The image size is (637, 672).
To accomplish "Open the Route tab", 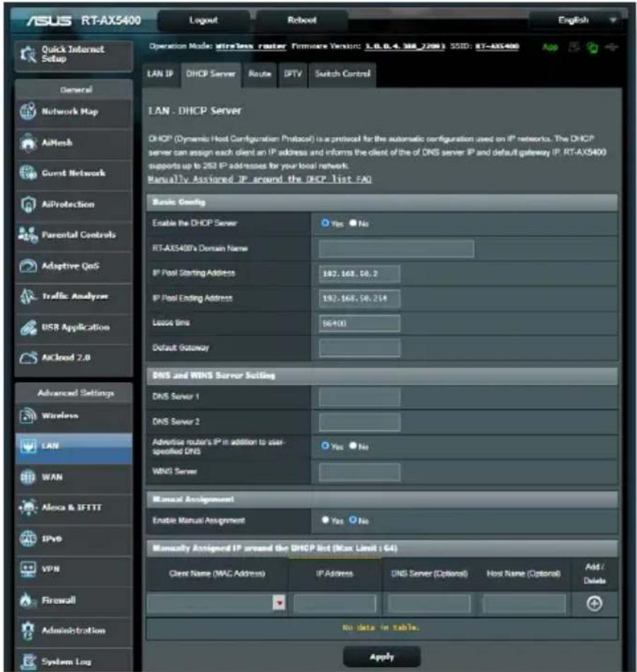I will [x=259, y=74].
